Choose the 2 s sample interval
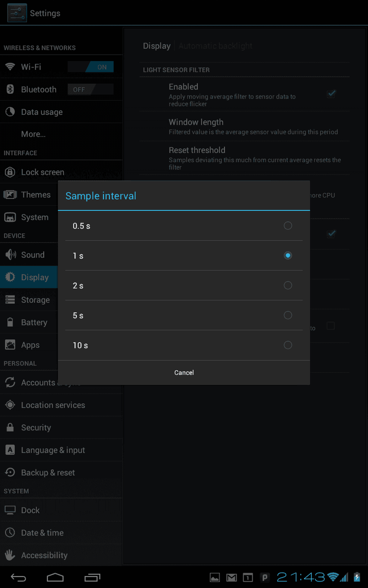This screenshot has width=368, height=588. tap(184, 285)
